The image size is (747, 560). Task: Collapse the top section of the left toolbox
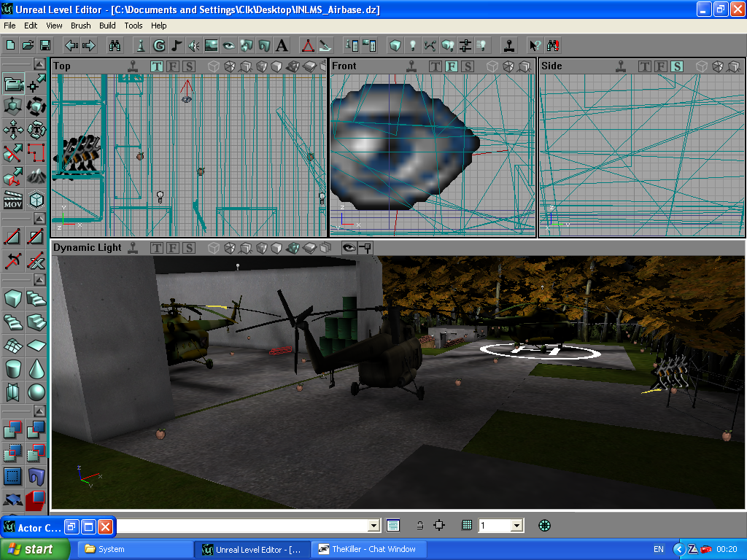pyautogui.click(x=37, y=63)
